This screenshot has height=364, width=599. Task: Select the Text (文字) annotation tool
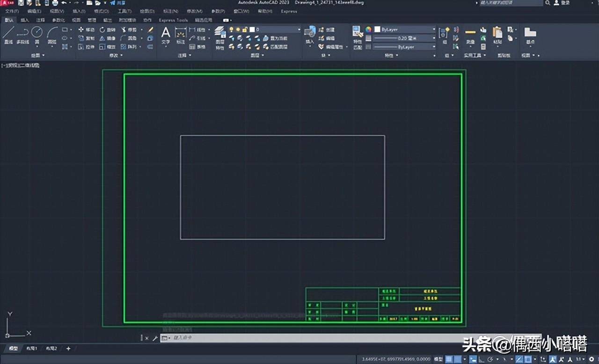tap(166, 36)
